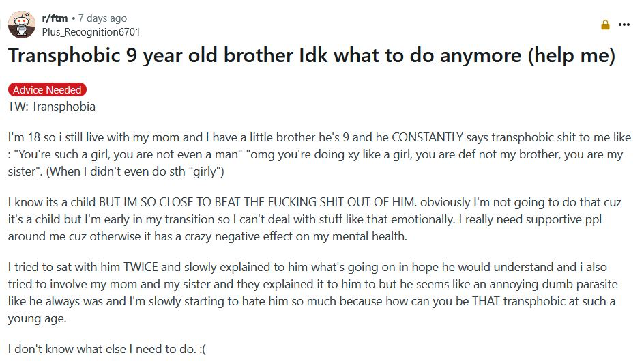Click the '(help me)' text in title
Screen dimensions: 644x364
pos(571,55)
